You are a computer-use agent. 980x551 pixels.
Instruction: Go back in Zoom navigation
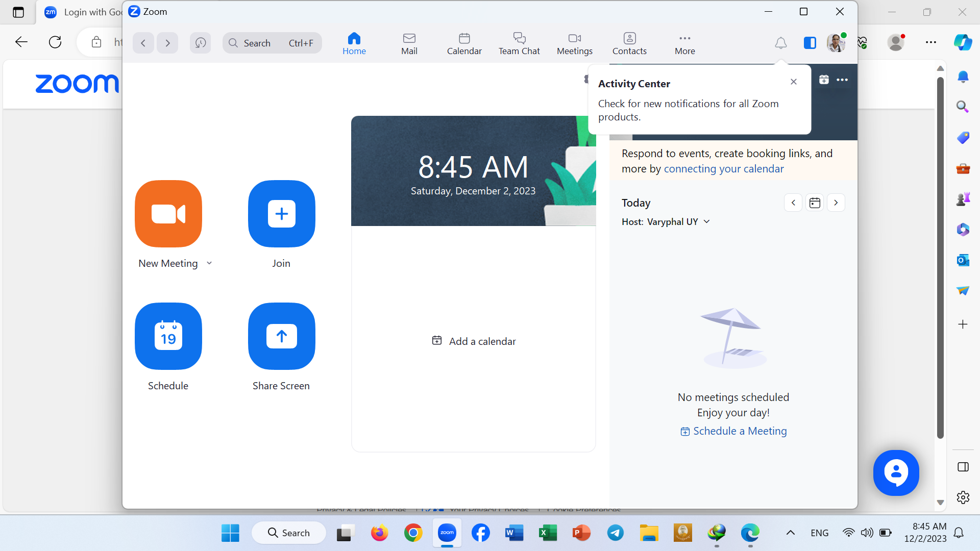(143, 43)
